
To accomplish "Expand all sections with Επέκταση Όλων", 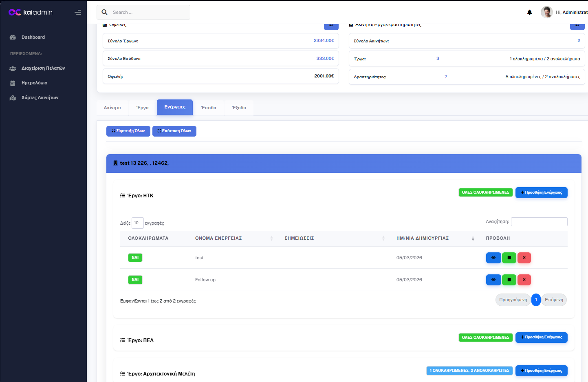I will point(174,131).
